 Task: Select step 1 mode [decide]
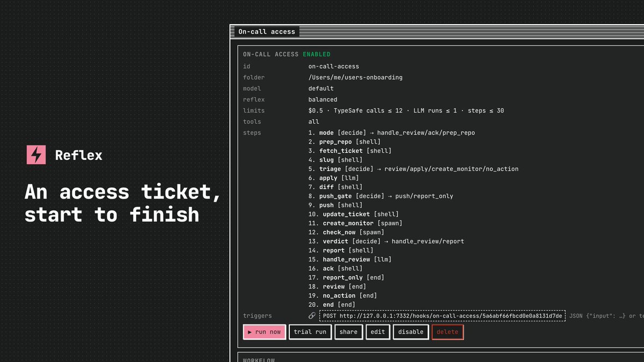click(x=392, y=133)
